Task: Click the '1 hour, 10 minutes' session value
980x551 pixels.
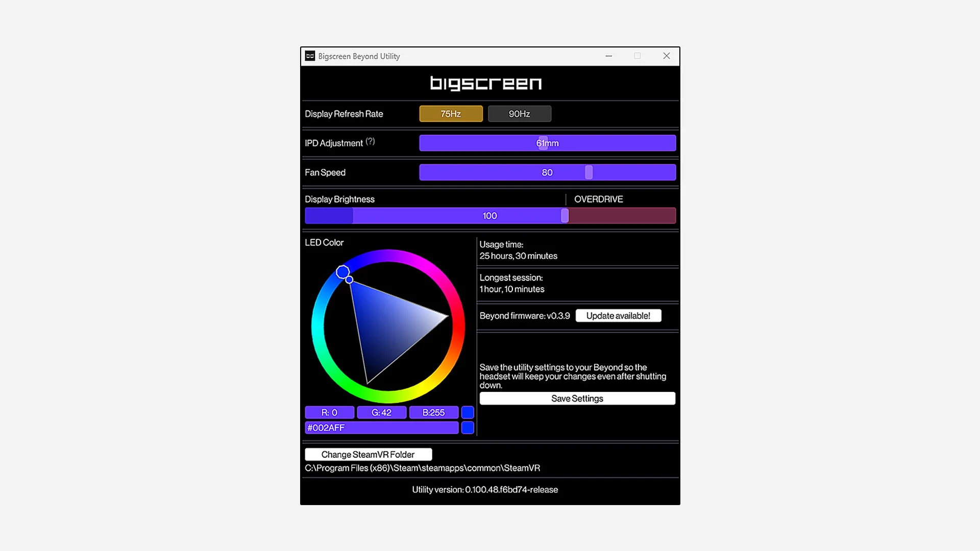Action: [x=512, y=289]
